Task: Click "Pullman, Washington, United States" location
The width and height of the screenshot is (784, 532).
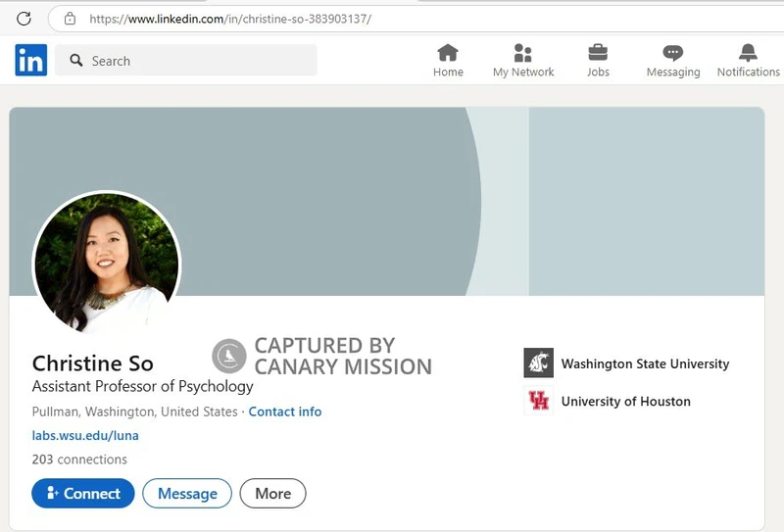Action: (134, 411)
